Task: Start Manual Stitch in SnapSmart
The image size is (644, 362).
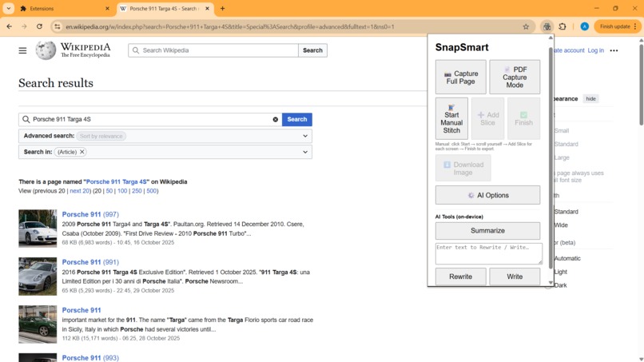Action: [x=451, y=119]
